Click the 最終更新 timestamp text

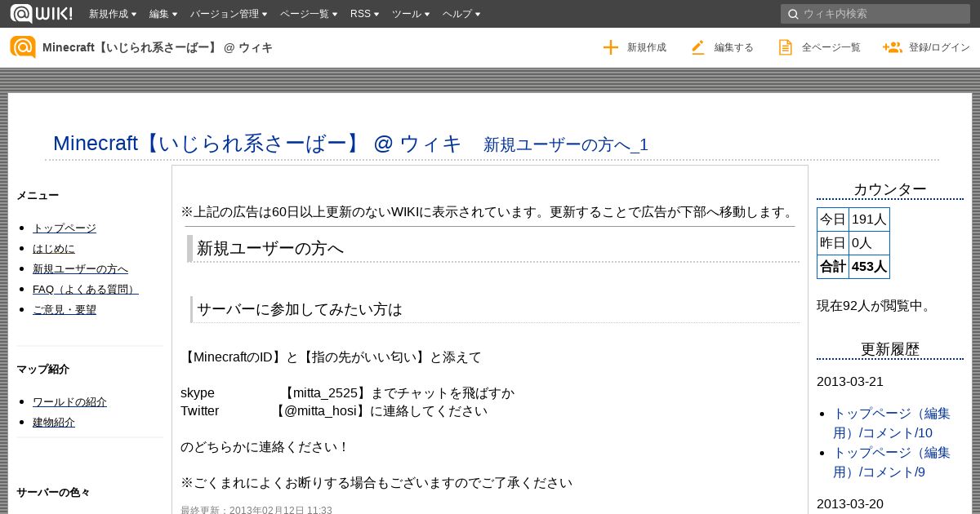[x=256, y=510]
